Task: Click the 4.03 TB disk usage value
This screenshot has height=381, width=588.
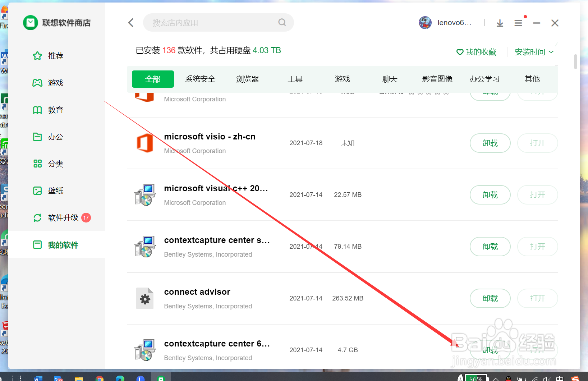Action: click(x=267, y=50)
